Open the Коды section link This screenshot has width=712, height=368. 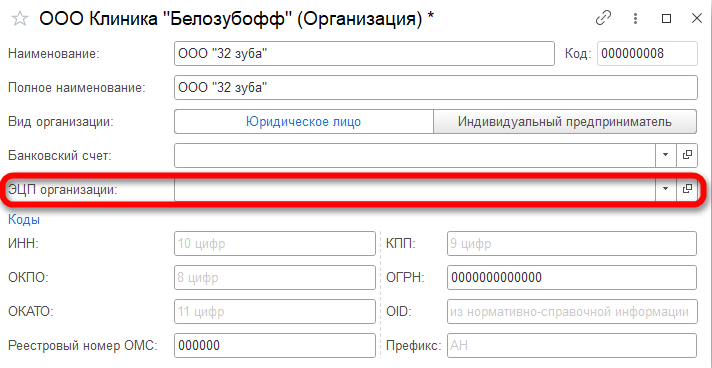24,220
